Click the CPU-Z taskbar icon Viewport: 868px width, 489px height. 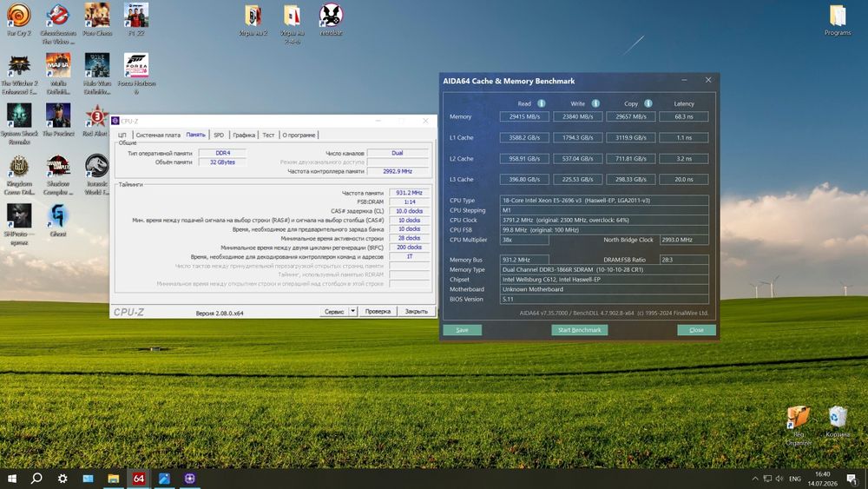point(190,479)
